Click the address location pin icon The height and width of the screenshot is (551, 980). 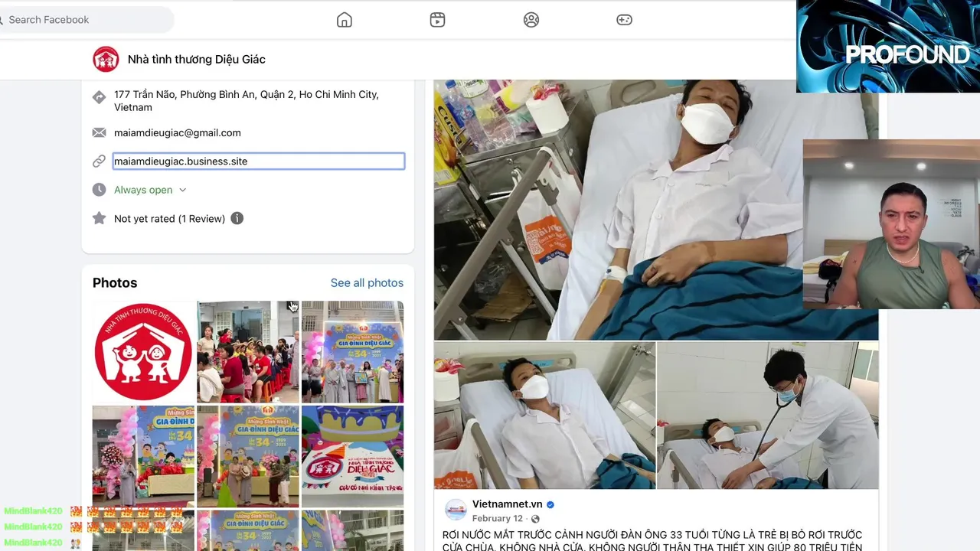[99, 97]
